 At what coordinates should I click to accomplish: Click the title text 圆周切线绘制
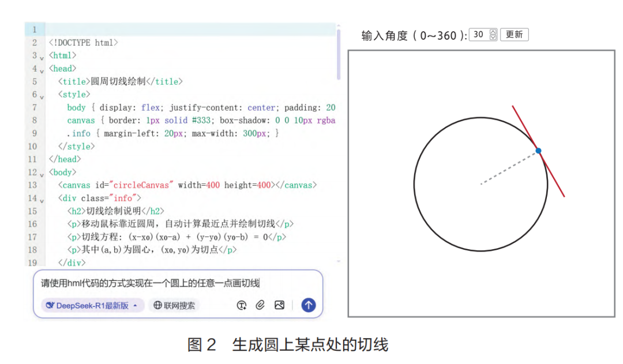tap(118, 81)
